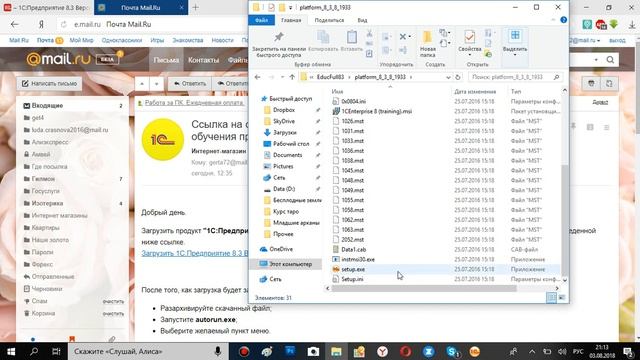The width and height of the screenshot is (640, 360).
Task: Open the 1C icon on the taskbar
Action: click(x=475, y=351)
